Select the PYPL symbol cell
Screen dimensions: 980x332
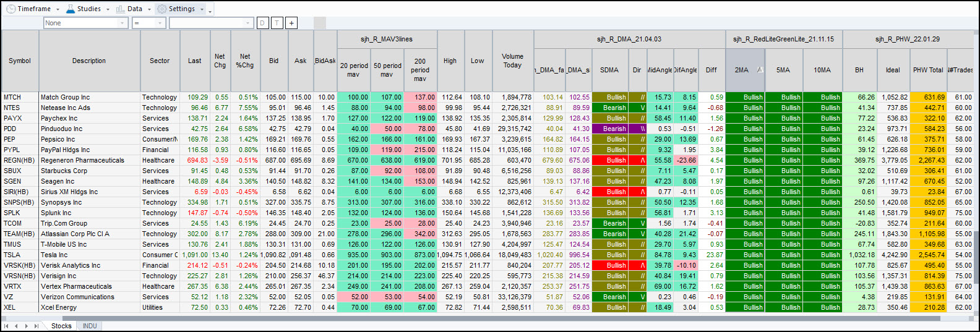pyautogui.click(x=20, y=150)
